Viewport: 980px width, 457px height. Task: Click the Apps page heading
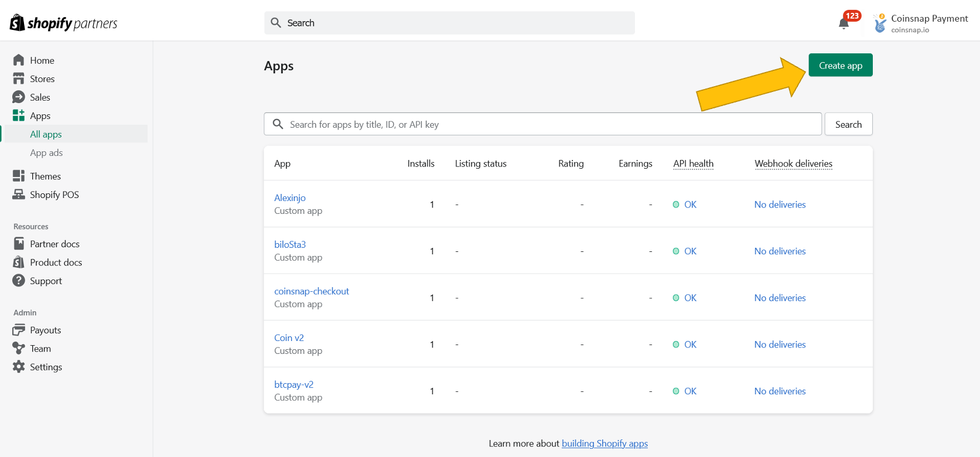(279, 66)
